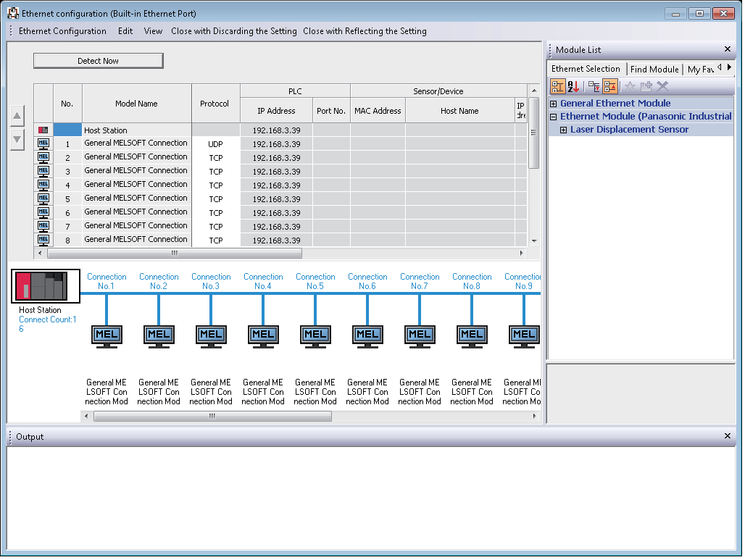Switch to the Find Module tab
The image size is (745, 560).
click(x=654, y=69)
